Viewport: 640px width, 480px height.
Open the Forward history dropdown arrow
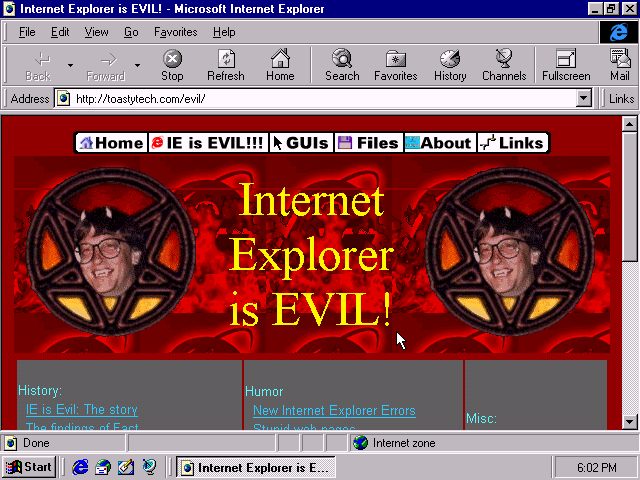(138, 65)
